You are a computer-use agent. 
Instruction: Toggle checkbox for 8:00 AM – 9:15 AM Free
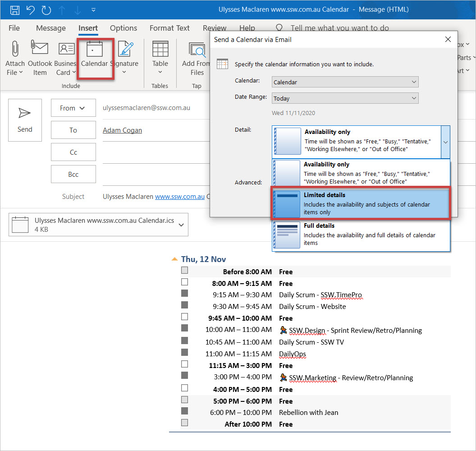click(x=184, y=282)
